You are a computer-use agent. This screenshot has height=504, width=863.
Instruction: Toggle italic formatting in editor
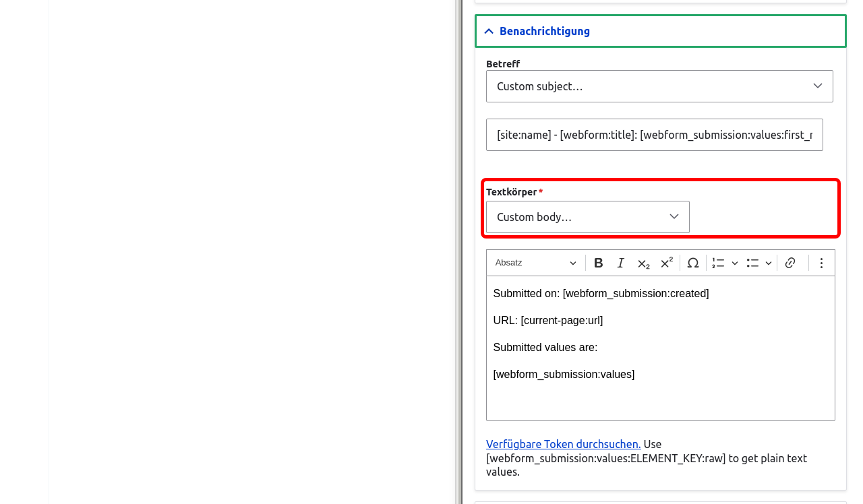[621, 263]
